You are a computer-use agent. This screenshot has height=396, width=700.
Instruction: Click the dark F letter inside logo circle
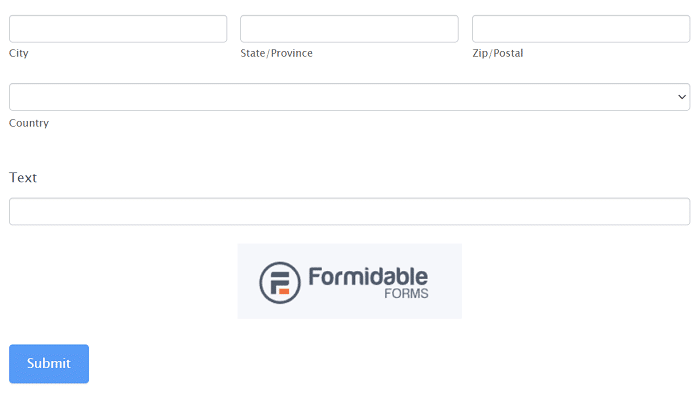click(279, 282)
